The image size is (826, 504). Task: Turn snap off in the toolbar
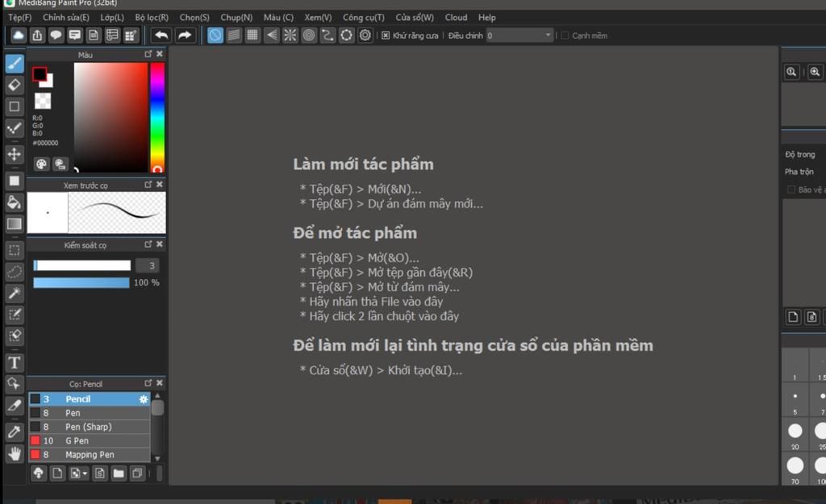[215, 35]
